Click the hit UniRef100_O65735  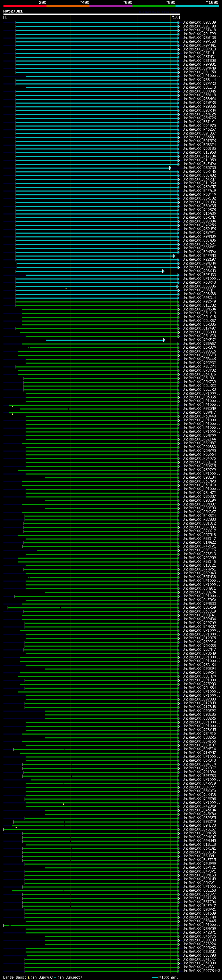coord(199,168)
